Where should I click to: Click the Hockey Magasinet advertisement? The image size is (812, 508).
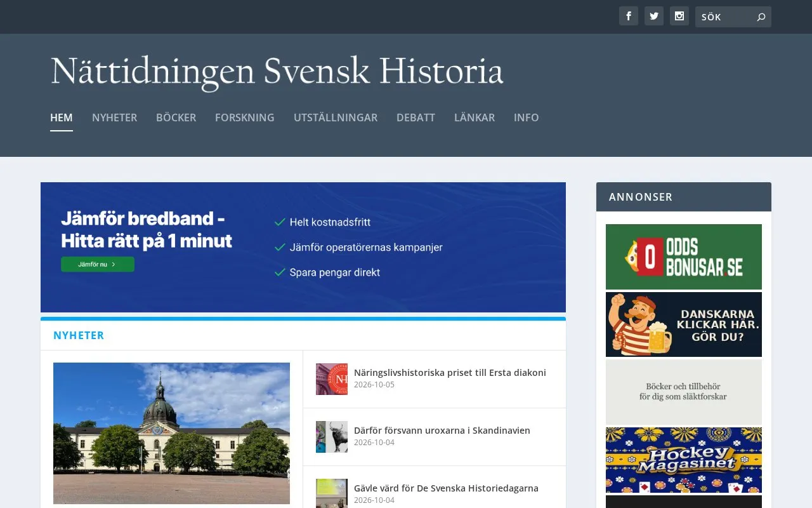tap(684, 460)
